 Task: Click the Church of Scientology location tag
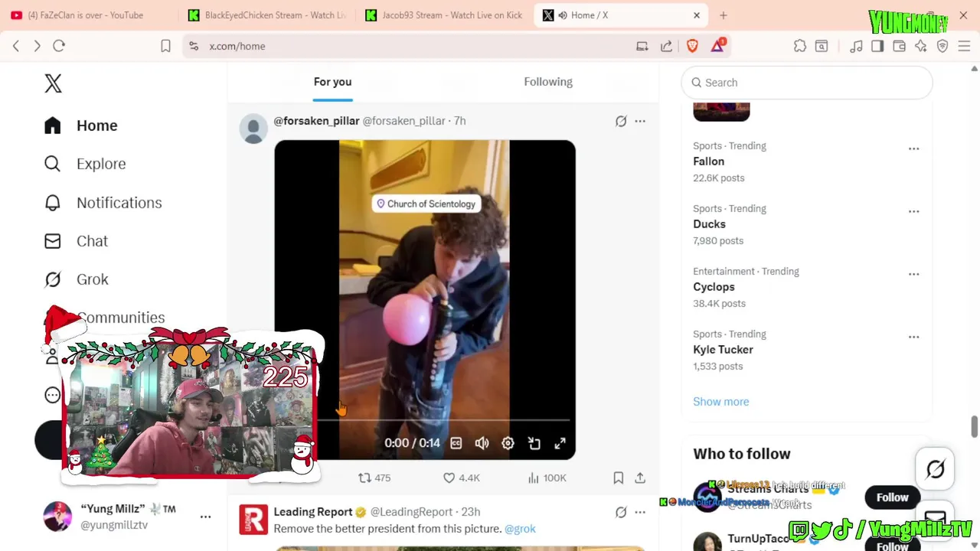point(426,204)
